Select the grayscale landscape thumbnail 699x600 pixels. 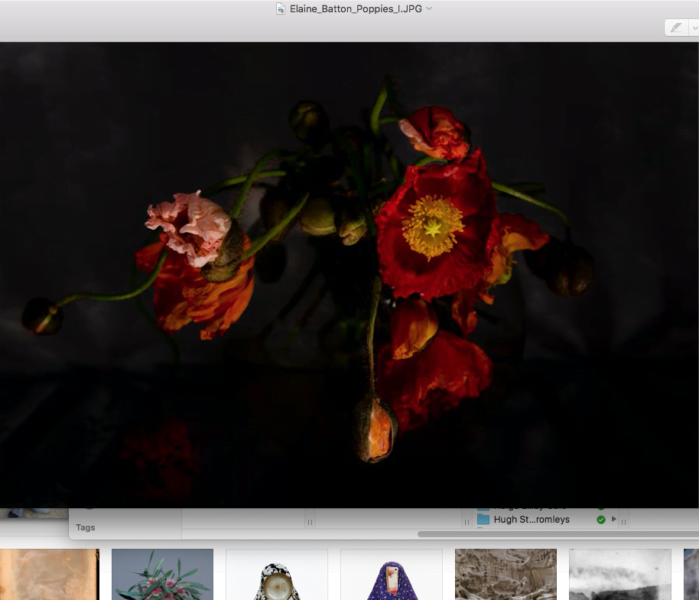coord(620,574)
